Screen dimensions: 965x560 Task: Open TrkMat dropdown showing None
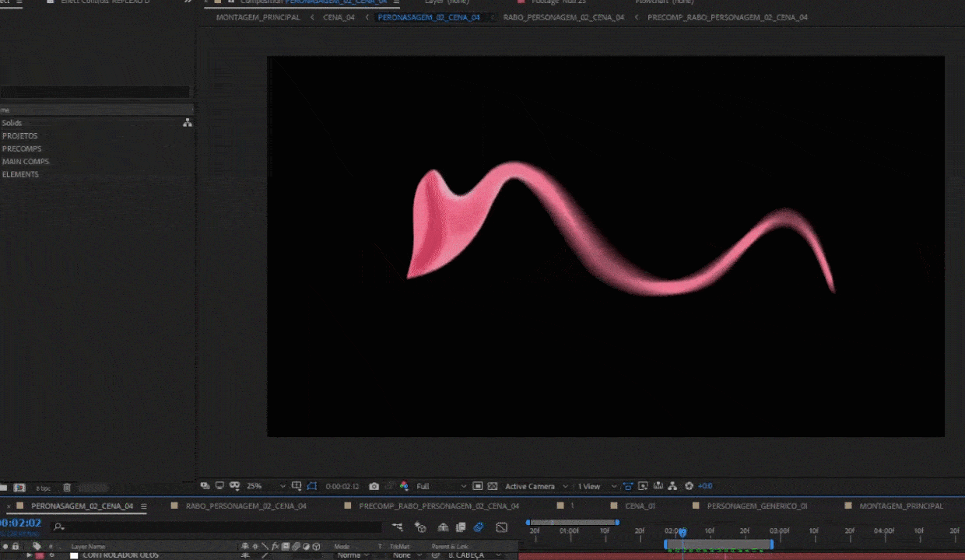tap(406, 555)
